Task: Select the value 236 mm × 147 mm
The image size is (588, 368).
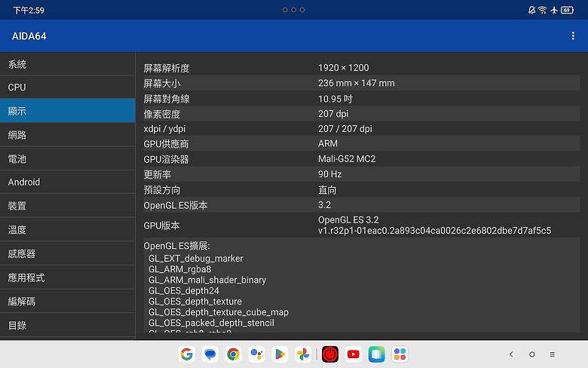Action: click(357, 83)
